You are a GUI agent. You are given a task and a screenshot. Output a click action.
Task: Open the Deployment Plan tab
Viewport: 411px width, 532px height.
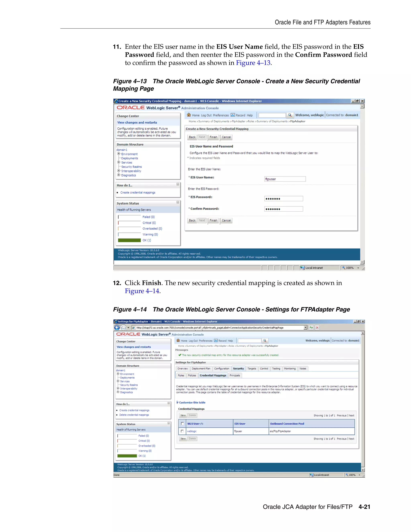coord(201,369)
